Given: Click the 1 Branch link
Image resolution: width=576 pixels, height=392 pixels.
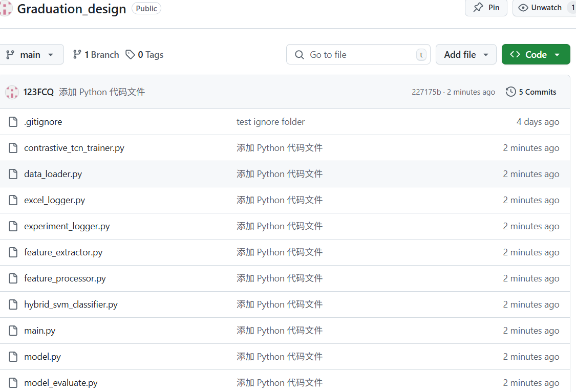Looking at the screenshot, I should click(x=96, y=55).
